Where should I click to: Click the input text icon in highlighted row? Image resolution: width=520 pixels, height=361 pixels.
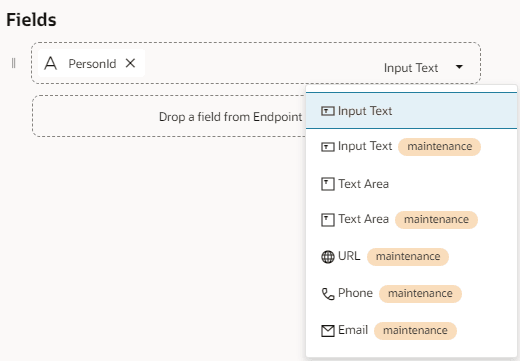pyautogui.click(x=328, y=111)
